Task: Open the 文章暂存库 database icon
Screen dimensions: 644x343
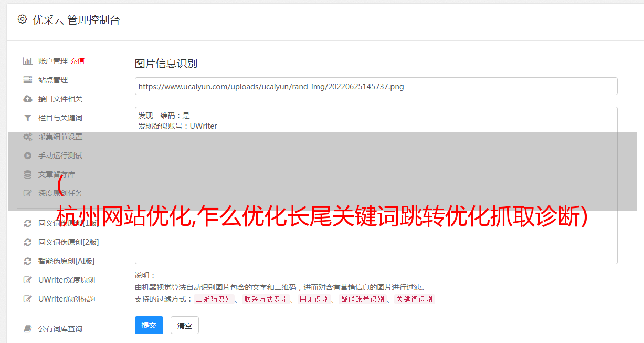Action: (28, 174)
